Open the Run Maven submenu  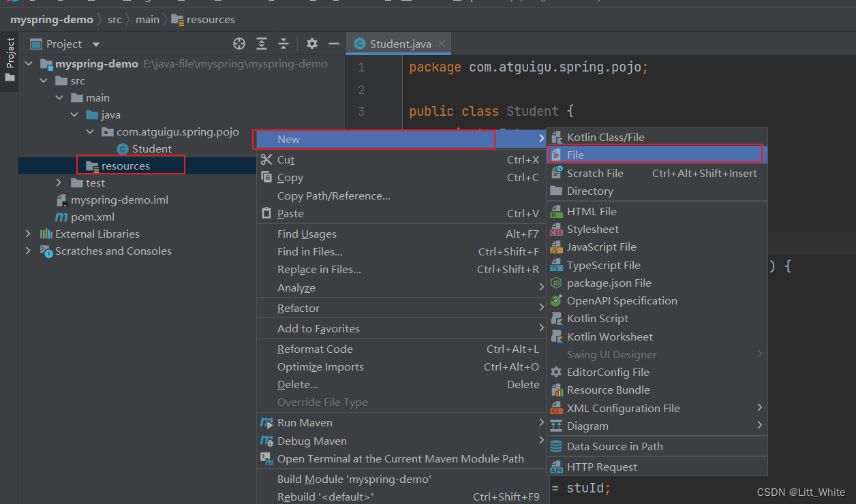click(x=402, y=423)
